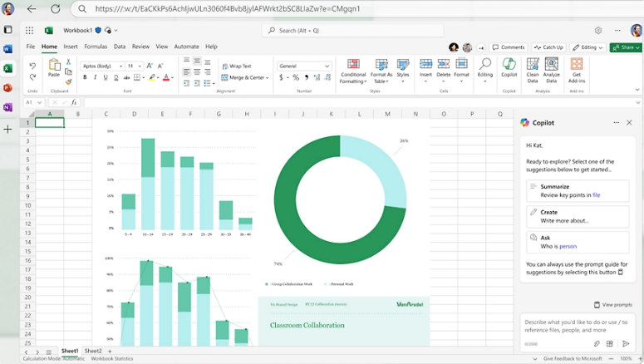Toggle double underline formatting

[116, 77]
